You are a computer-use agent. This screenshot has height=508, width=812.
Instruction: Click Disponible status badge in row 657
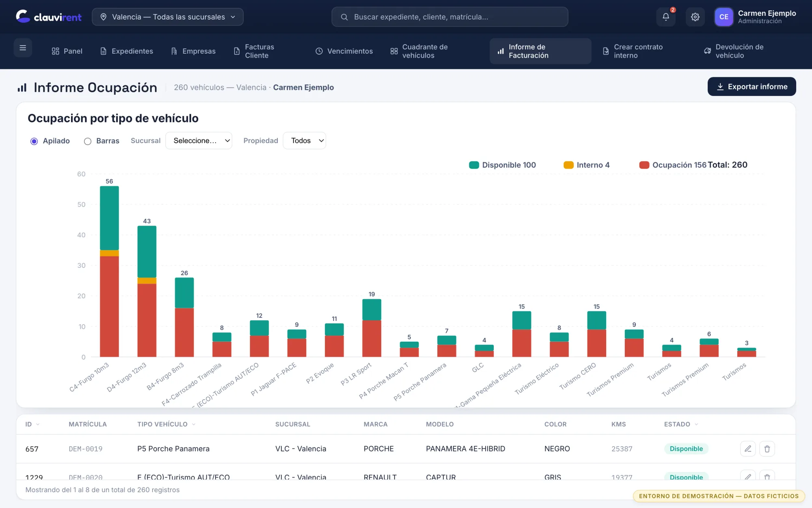(686, 449)
